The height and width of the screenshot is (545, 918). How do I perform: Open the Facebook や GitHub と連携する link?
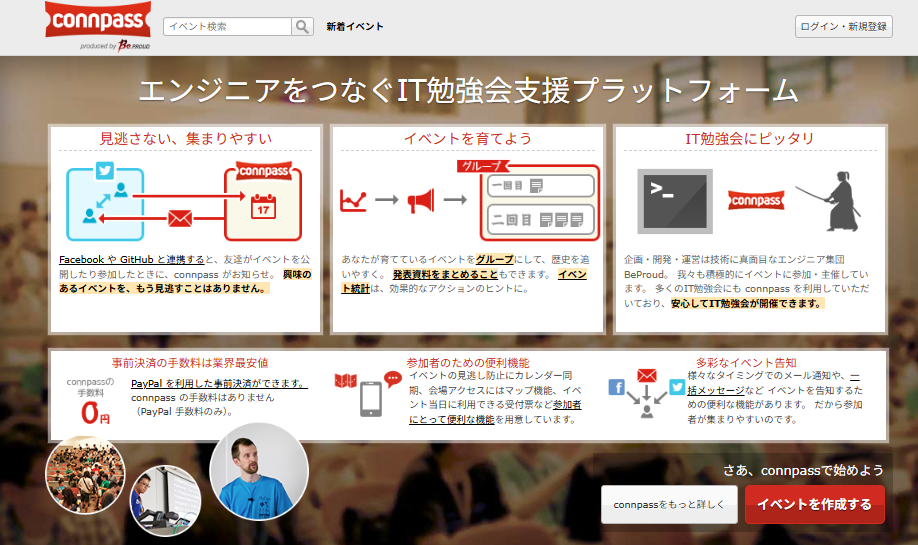131,259
